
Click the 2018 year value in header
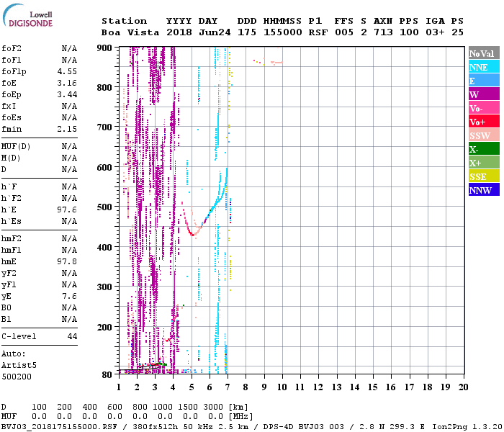click(179, 32)
